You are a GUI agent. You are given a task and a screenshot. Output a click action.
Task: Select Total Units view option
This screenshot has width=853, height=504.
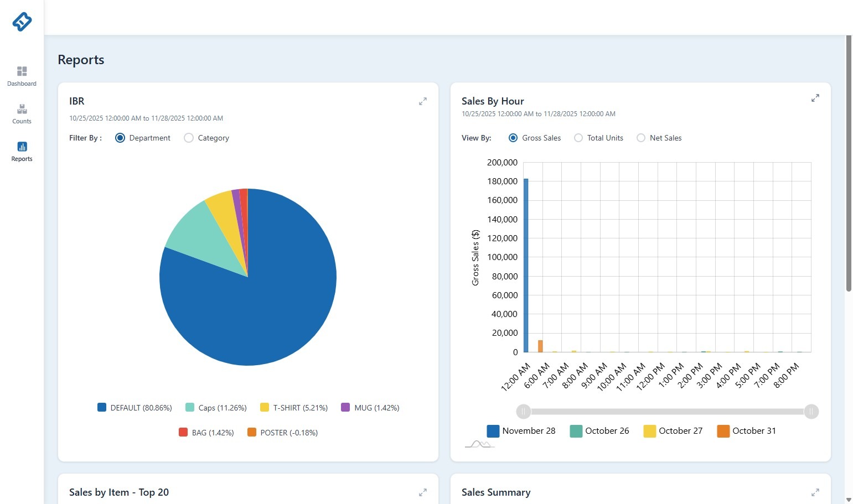(x=578, y=138)
